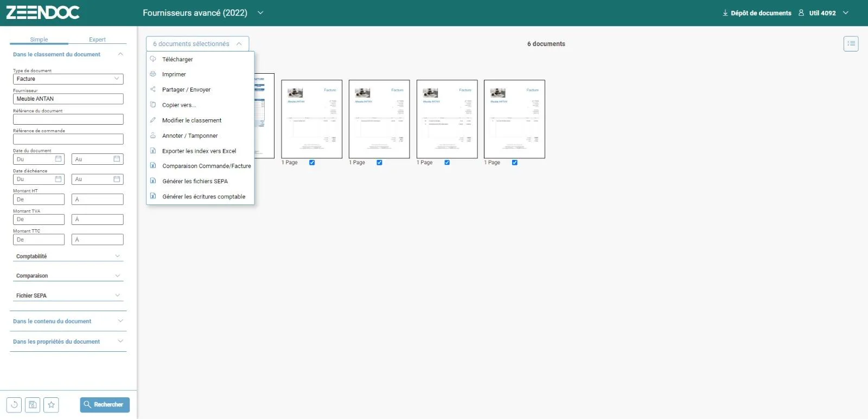The image size is (868, 419).
Task: Expand Dans le contenu du document
Action: click(68, 321)
